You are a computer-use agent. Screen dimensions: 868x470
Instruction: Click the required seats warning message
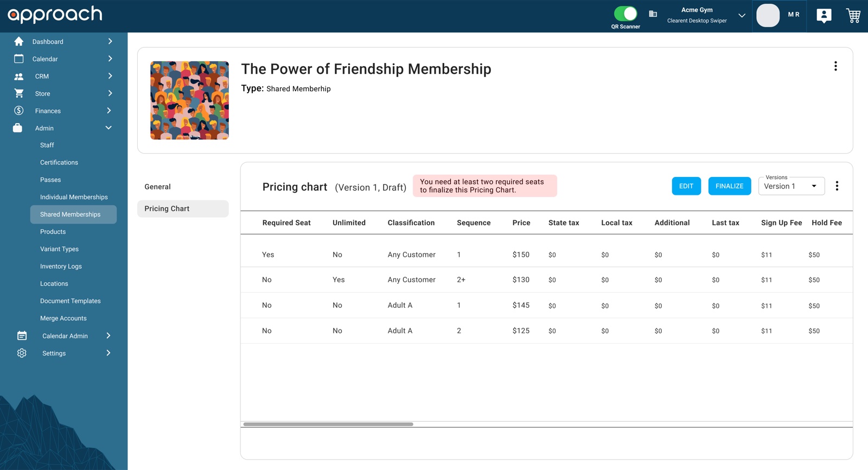(x=485, y=186)
